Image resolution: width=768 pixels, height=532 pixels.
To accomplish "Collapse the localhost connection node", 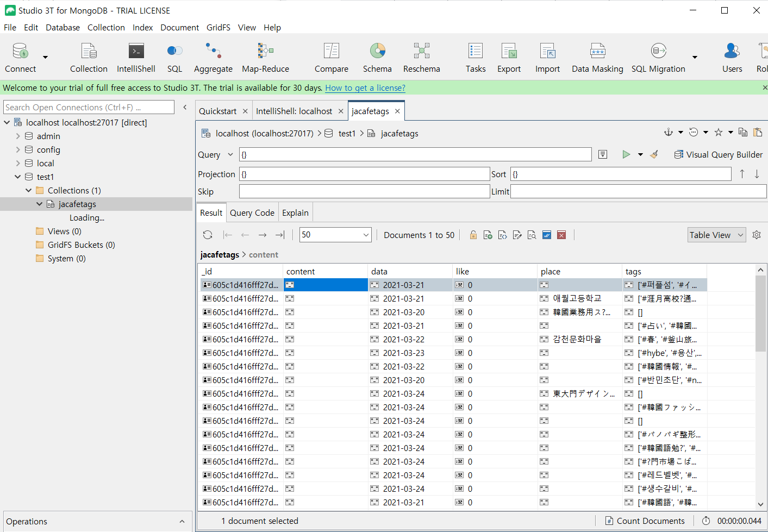I will click(x=7, y=122).
